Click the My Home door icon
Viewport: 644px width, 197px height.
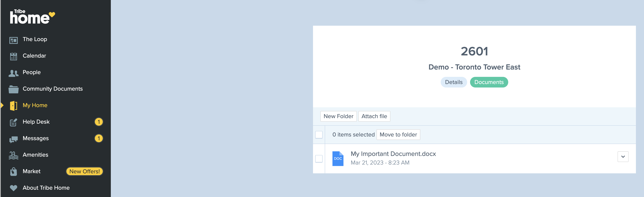point(14,106)
